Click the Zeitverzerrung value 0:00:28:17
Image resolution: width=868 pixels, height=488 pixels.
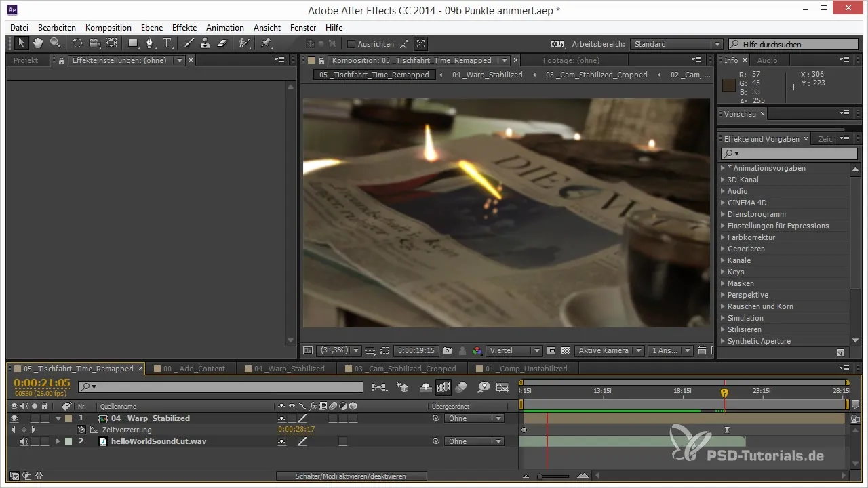pos(296,430)
